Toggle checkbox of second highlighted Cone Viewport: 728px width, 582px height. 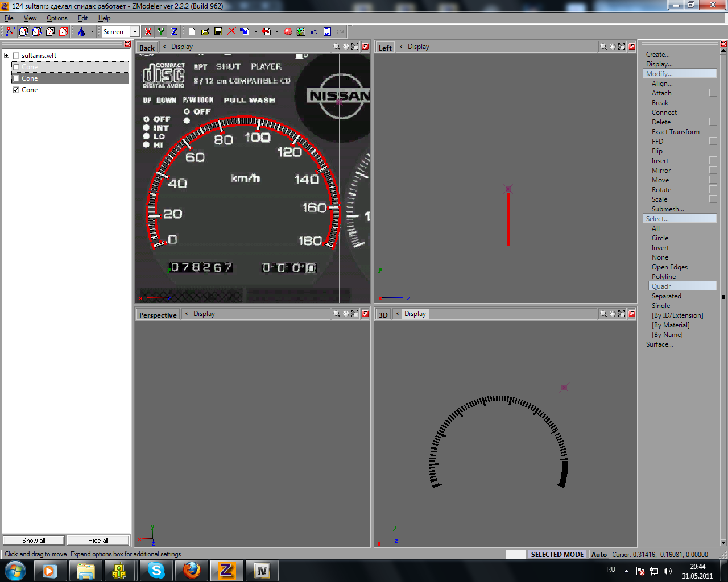[16, 78]
